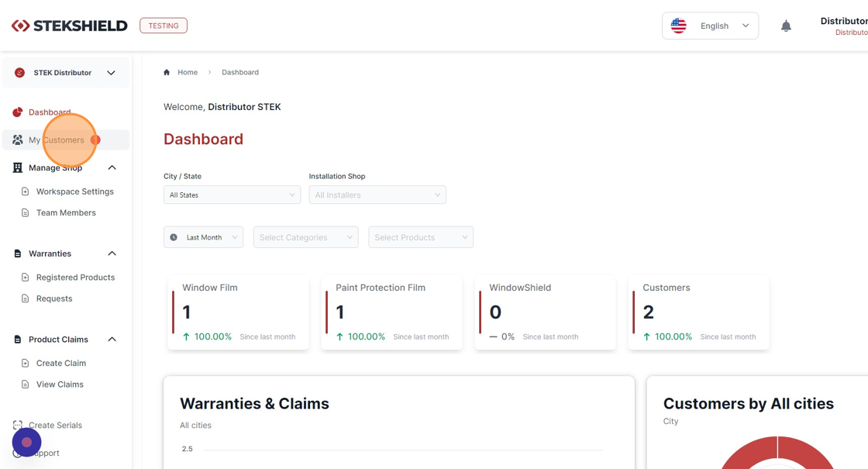Click the Welcome, Distributor STEK text
Screen dimensions: 868x469
pos(222,107)
